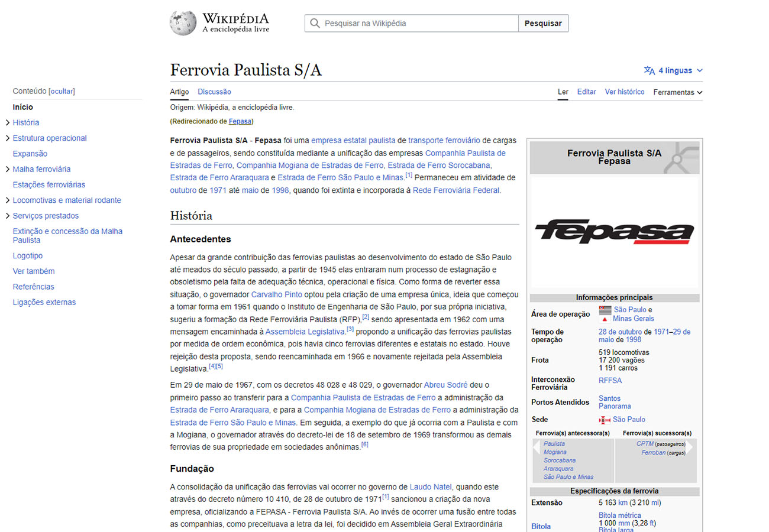The width and height of the screenshot is (769, 532).
Task: Switch to the Artigo tab
Action: (x=179, y=92)
